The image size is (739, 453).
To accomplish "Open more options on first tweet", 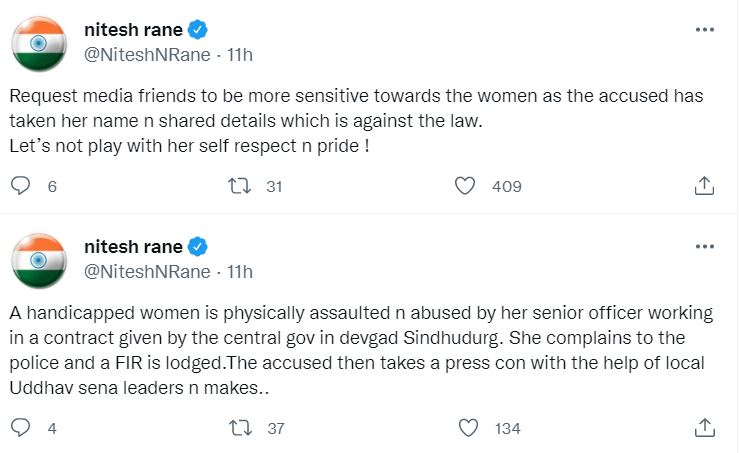I will (x=703, y=31).
